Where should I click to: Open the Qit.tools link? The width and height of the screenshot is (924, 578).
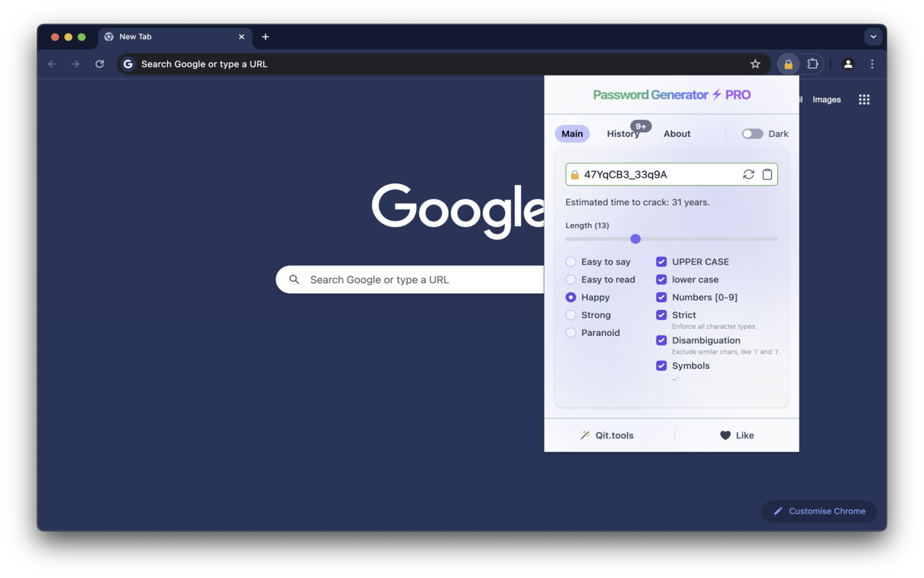(614, 435)
